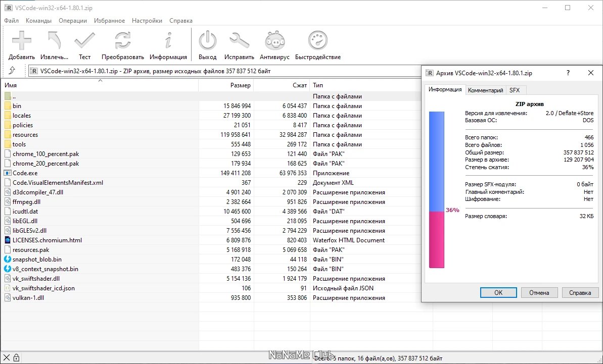Switch to the Комментарий tab
The width and height of the screenshot is (603, 364).
485,90
